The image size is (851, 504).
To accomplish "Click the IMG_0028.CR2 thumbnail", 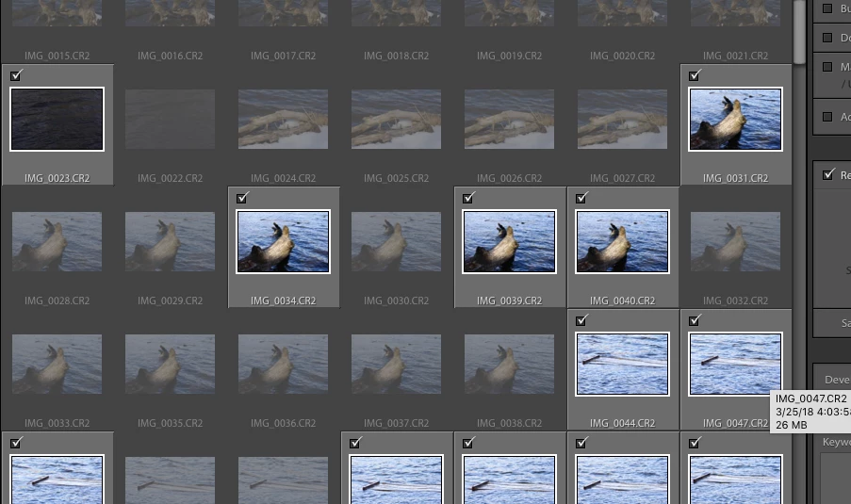I will [57, 241].
